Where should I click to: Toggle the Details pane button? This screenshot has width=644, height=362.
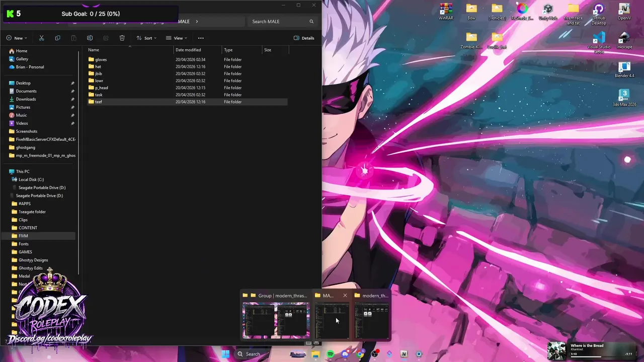tap(304, 38)
